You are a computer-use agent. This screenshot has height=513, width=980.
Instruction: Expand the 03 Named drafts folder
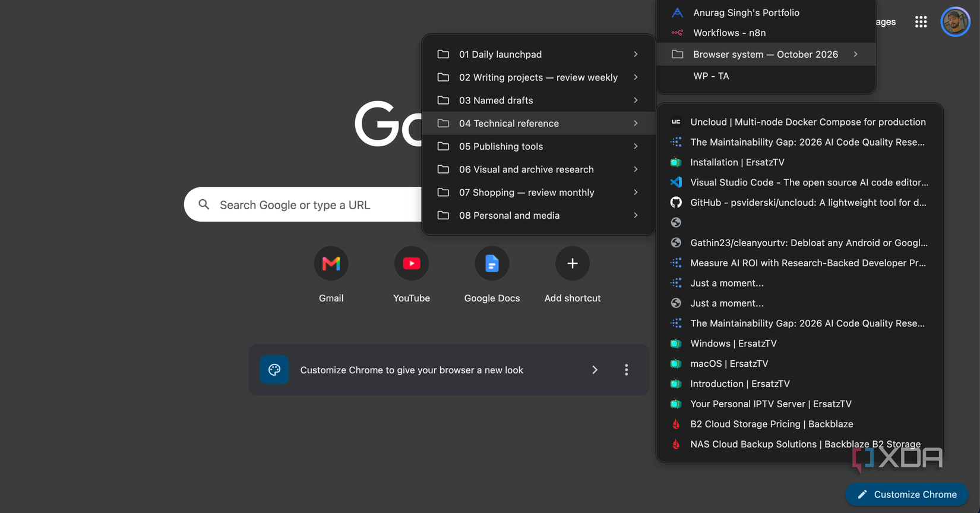click(x=538, y=100)
